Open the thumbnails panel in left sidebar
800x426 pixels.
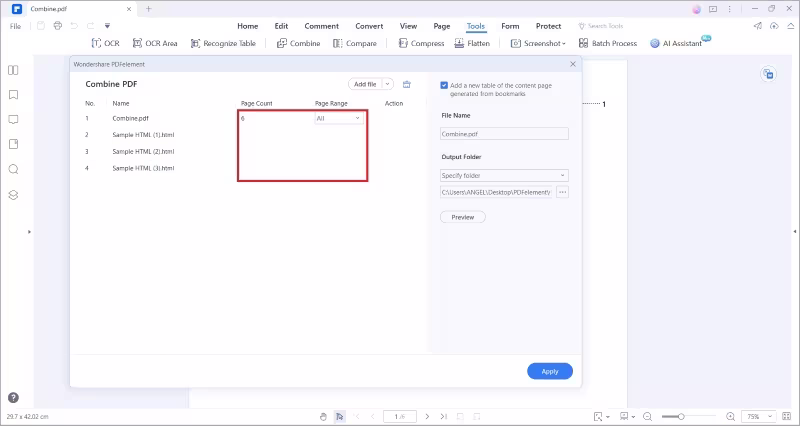pyautogui.click(x=13, y=70)
